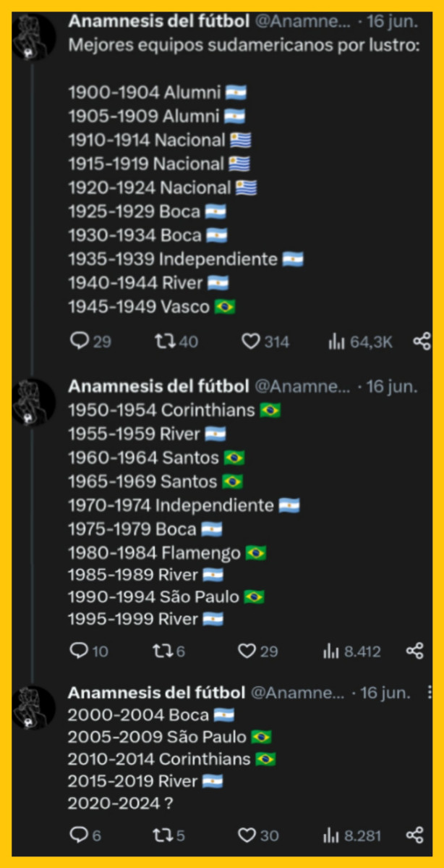Viewport: 444px width, 868px height.
Task: Share the third tweet in thread
Action: [414, 835]
